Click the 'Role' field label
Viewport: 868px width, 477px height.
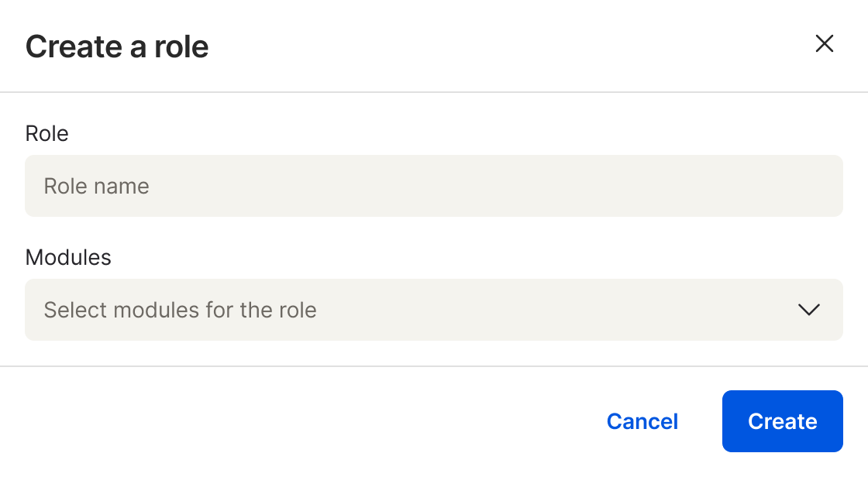point(47,133)
